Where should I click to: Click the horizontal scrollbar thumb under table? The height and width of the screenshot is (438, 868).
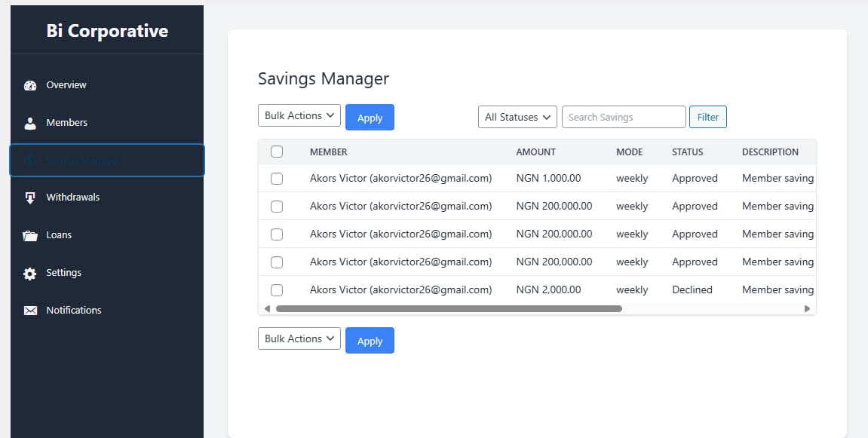tap(449, 308)
